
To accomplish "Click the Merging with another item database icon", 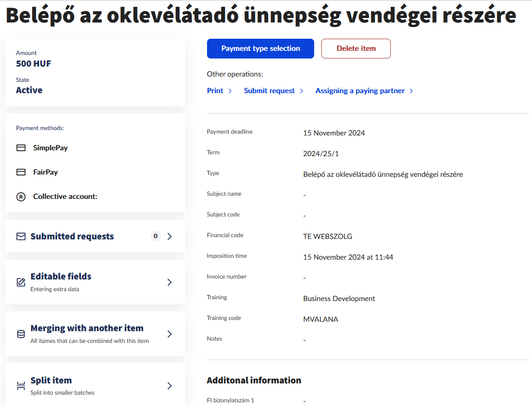I will point(21,334).
